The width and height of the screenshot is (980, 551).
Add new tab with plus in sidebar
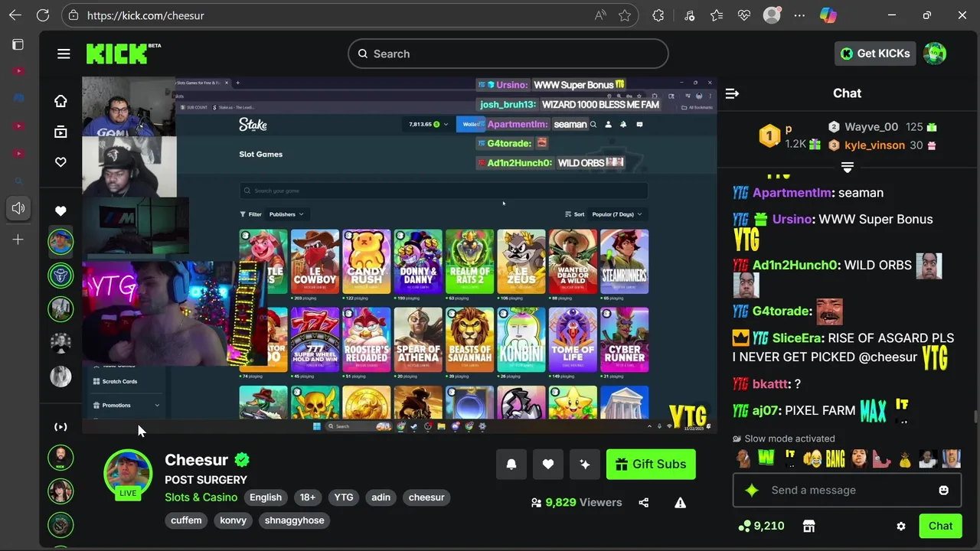tap(18, 240)
